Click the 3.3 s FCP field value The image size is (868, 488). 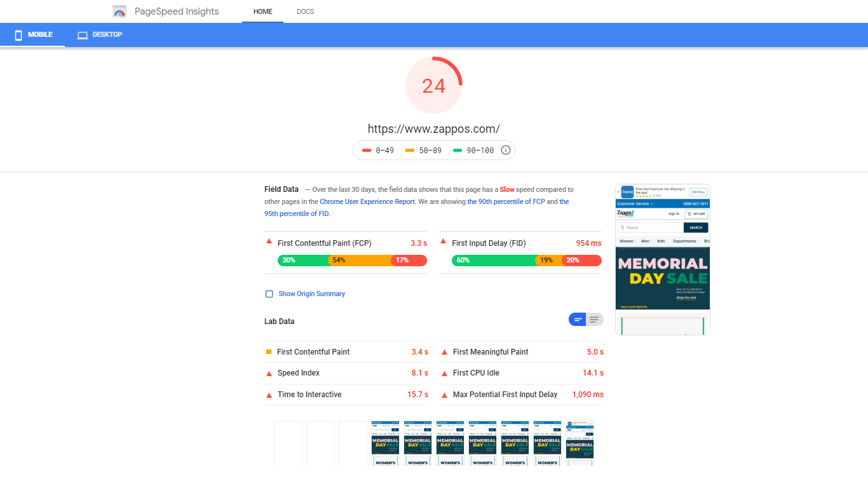tap(419, 243)
